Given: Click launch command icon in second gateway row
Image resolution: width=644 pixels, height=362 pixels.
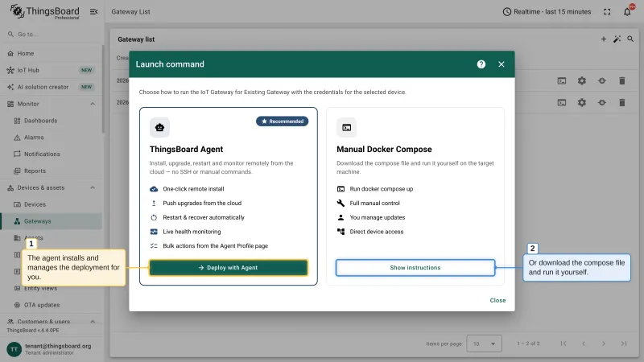Looking at the screenshot, I should point(561,103).
